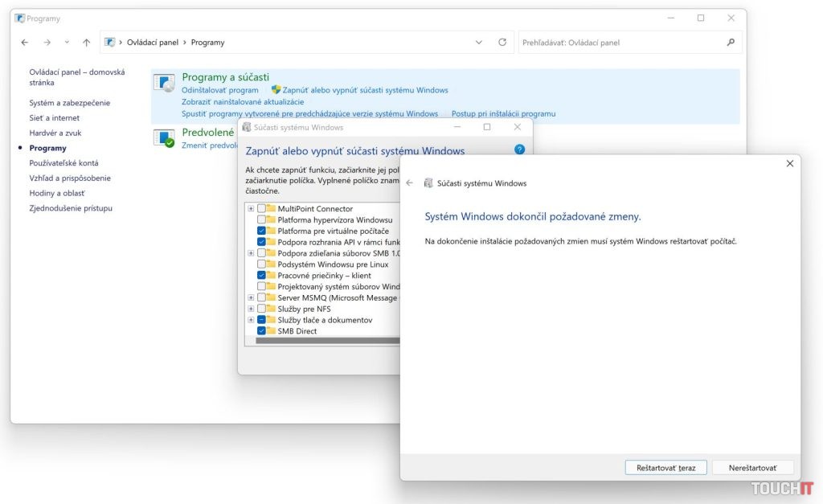This screenshot has width=823, height=504.
Task: Click the back arrow in Control Panel
Action: [x=25, y=43]
